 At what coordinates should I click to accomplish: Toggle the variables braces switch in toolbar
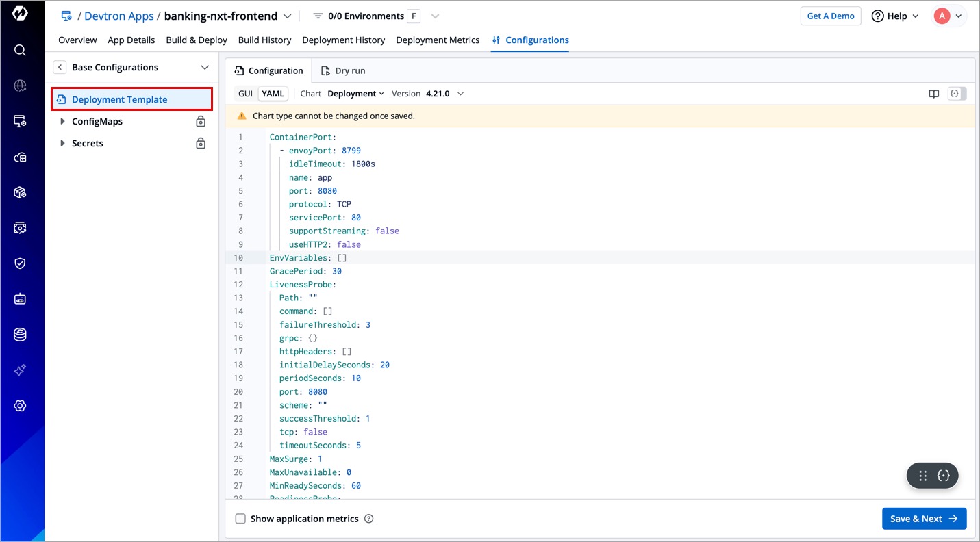[x=957, y=94]
